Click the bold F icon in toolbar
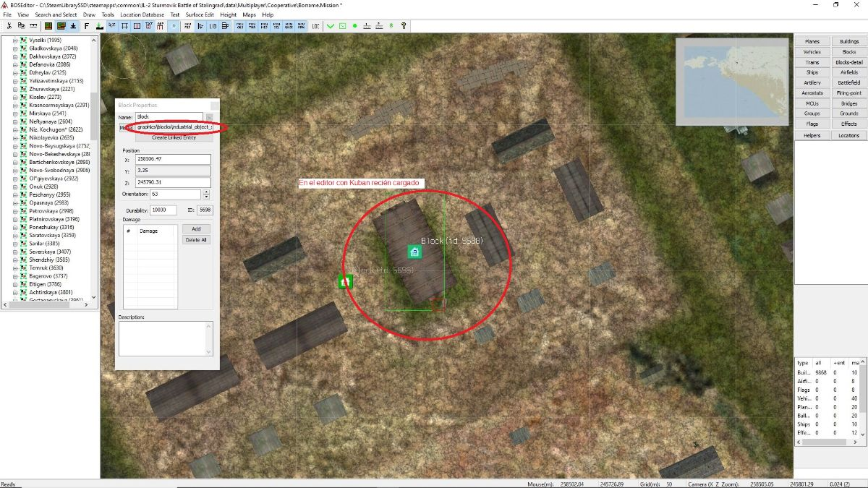The height and width of the screenshot is (488, 868). (x=86, y=25)
